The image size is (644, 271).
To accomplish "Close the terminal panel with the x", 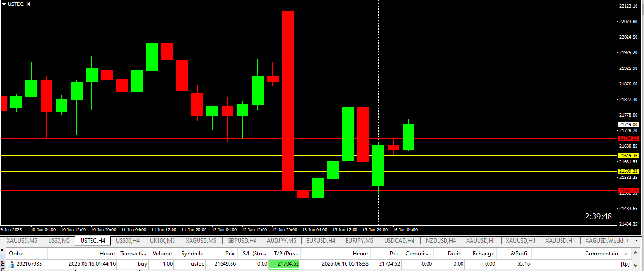I will 2,250.
